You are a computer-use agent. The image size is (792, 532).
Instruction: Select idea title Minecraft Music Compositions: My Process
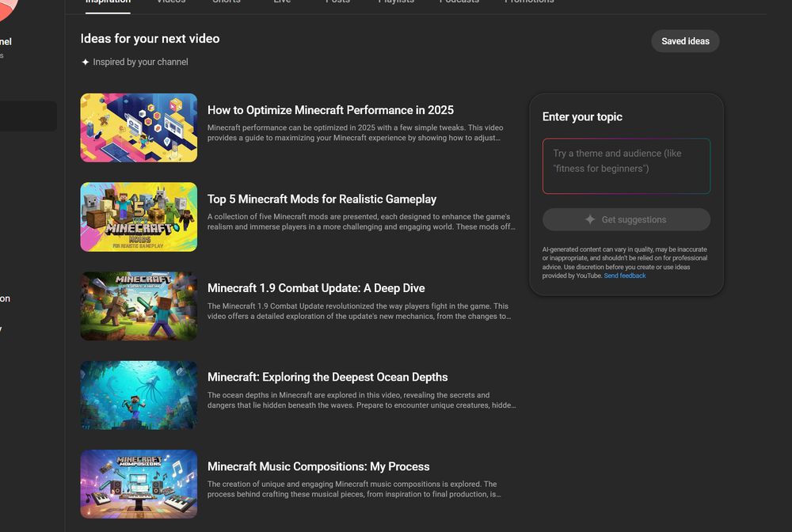[x=318, y=466]
